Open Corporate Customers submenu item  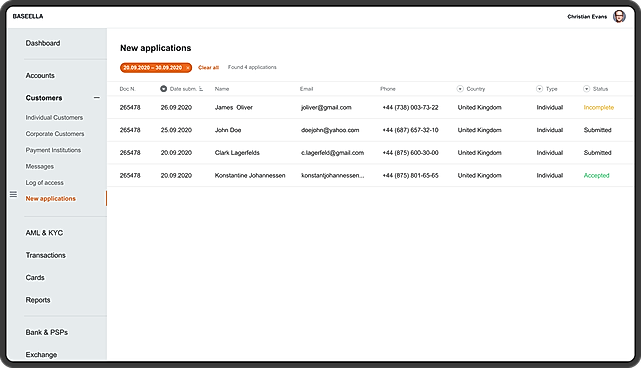[55, 134]
